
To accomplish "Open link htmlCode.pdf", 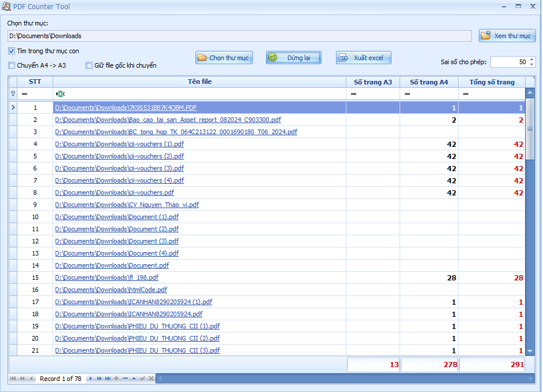I will (111, 290).
